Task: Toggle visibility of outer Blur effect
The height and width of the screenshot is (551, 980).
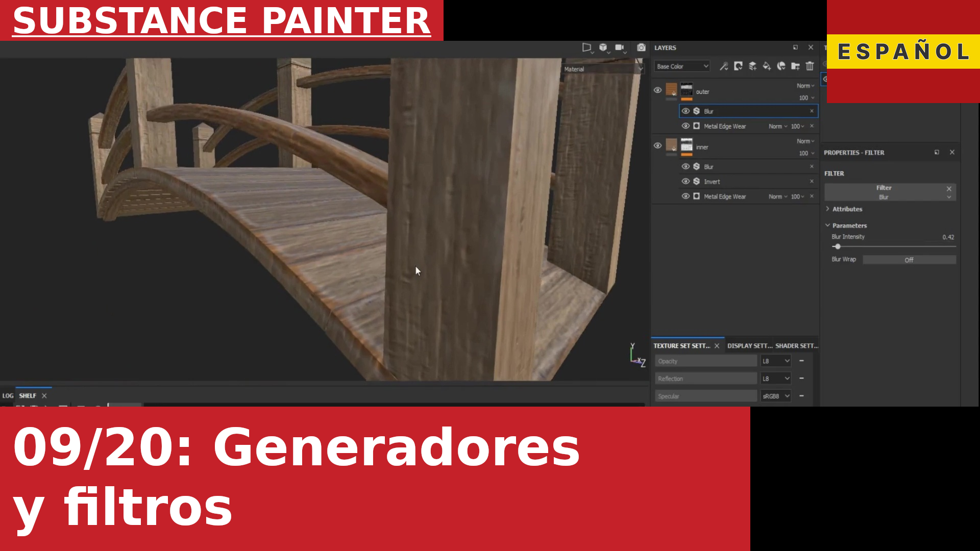Action: (x=685, y=111)
